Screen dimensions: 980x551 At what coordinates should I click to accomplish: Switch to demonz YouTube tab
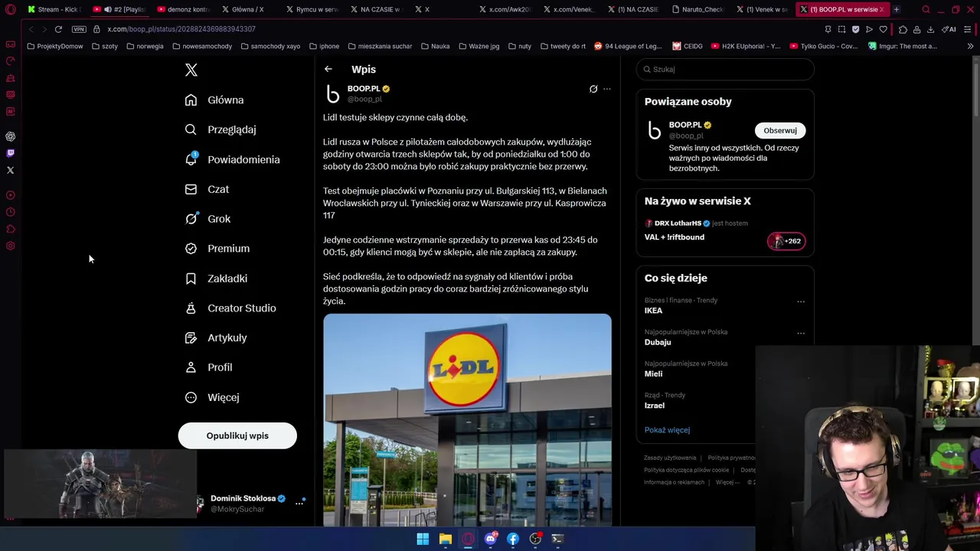click(184, 9)
